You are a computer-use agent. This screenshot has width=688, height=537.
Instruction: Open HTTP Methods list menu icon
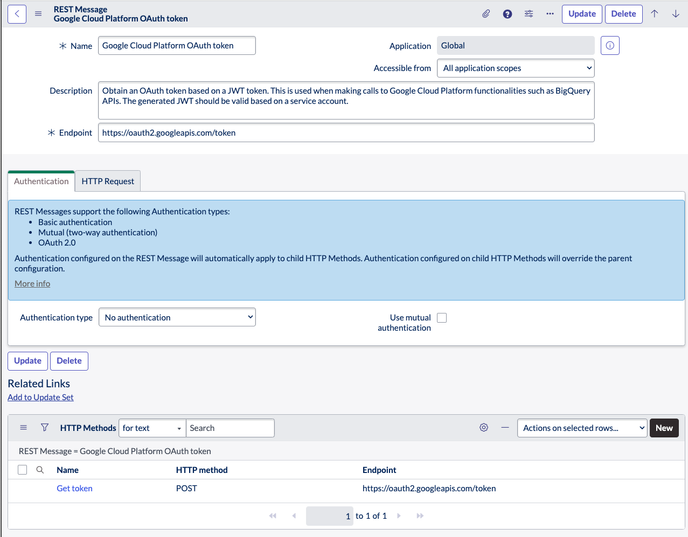point(24,428)
